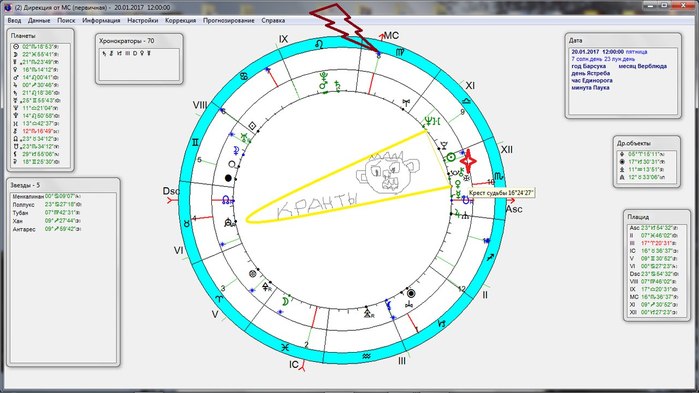Screen dimensions: 699x393
Task: Open the Настройки menu
Action: point(143,20)
